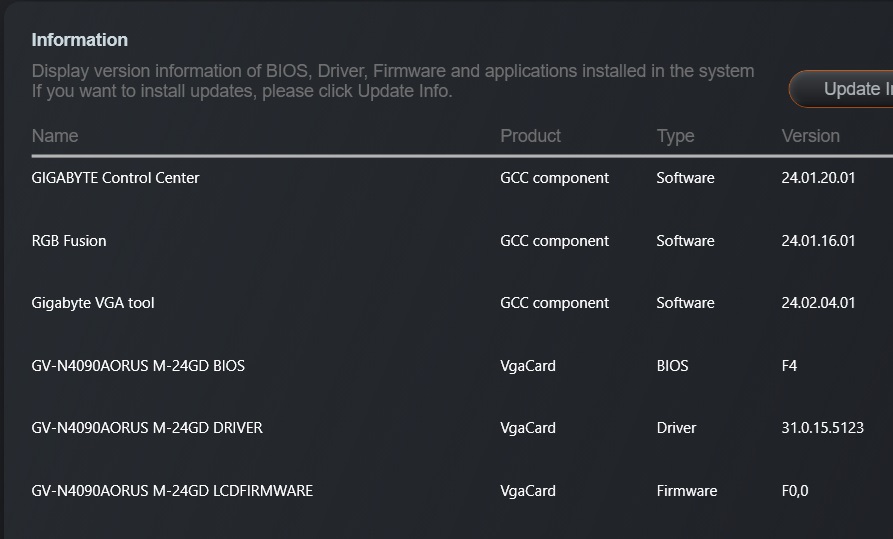Click the Gigabyte VGA tool row
Image resolution: width=893 pixels, height=539 pixels.
pyautogui.click(x=93, y=303)
